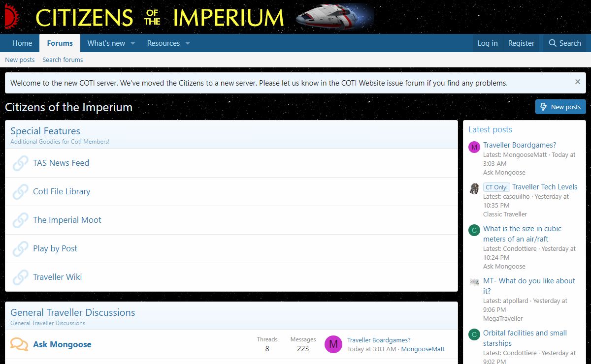This screenshot has height=364, width=591.
Task: Click the blue New posts button
Action: (x=560, y=107)
